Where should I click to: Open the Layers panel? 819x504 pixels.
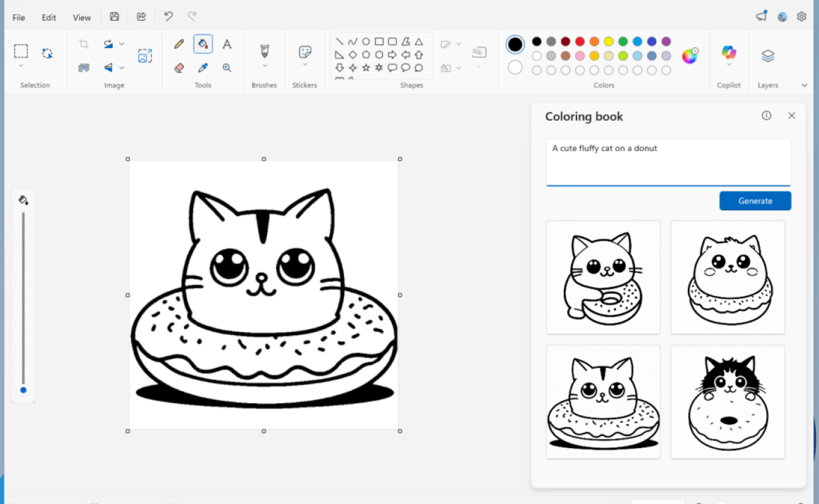point(767,55)
